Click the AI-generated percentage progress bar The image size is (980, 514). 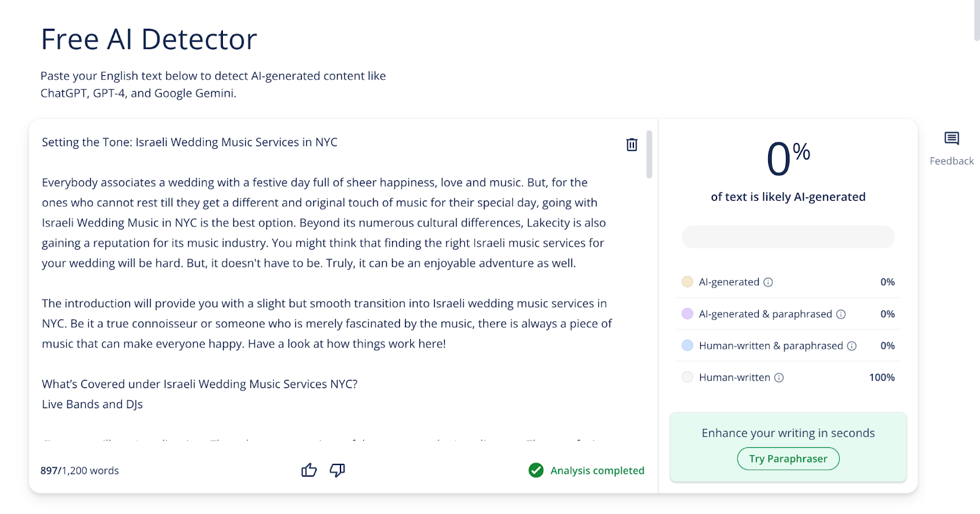pos(788,237)
